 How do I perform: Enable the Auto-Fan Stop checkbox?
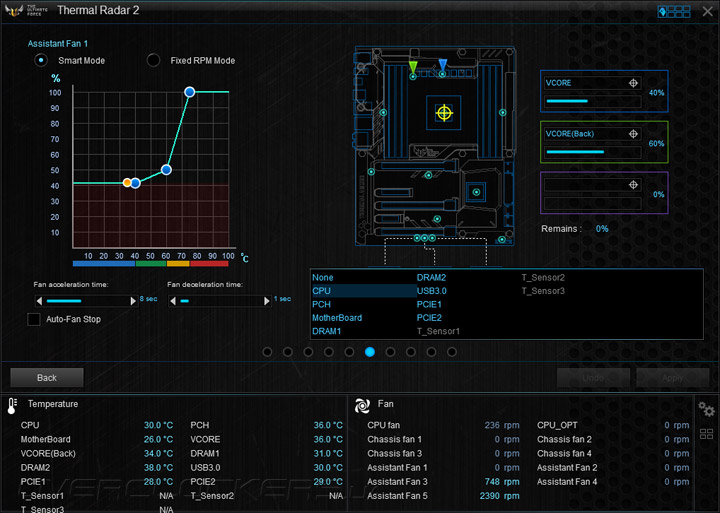pyautogui.click(x=34, y=319)
